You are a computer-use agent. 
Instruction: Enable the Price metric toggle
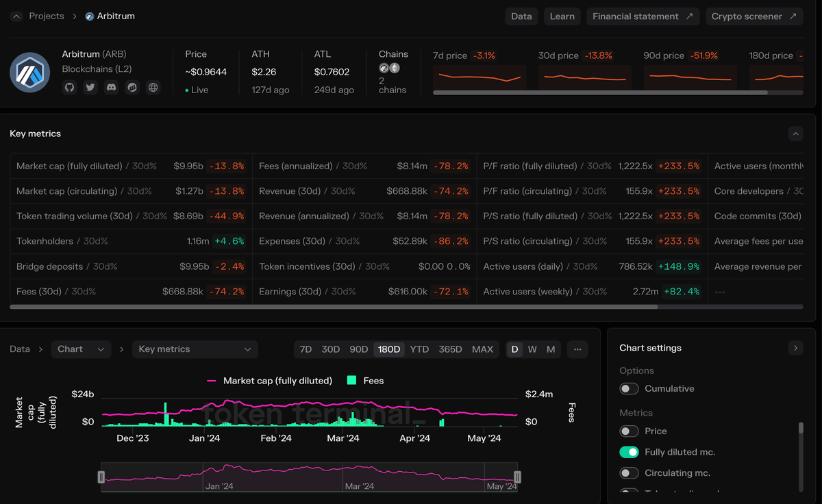(x=629, y=431)
